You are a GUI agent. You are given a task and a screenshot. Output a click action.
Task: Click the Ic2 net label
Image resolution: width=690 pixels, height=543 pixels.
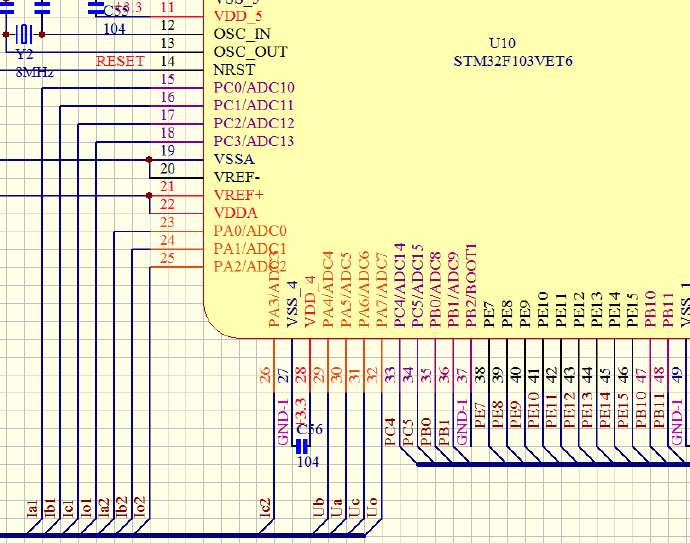[265, 507]
